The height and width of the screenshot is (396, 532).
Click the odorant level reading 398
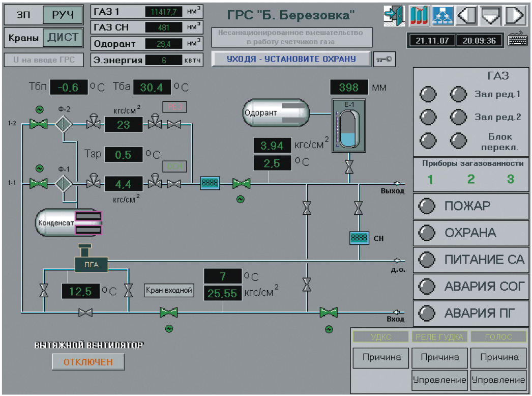(349, 87)
